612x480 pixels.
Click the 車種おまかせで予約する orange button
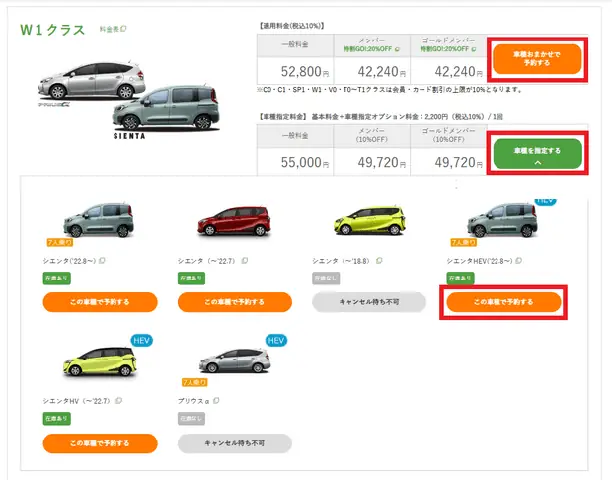[537, 59]
